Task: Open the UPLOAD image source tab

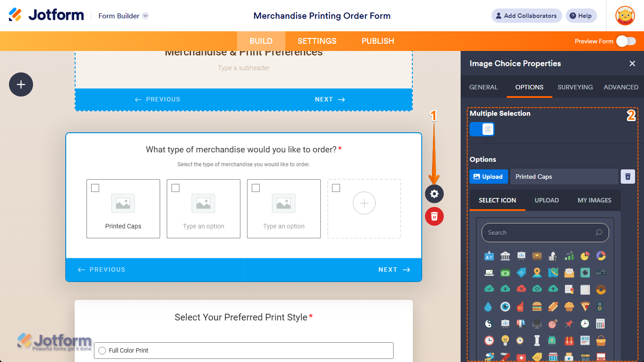Action: point(547,200)
